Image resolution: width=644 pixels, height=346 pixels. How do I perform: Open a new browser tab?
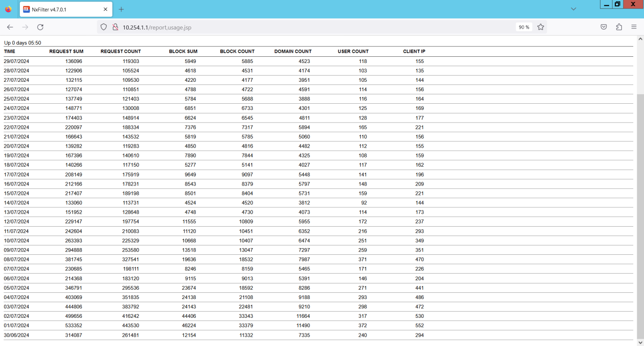(121, 9)
